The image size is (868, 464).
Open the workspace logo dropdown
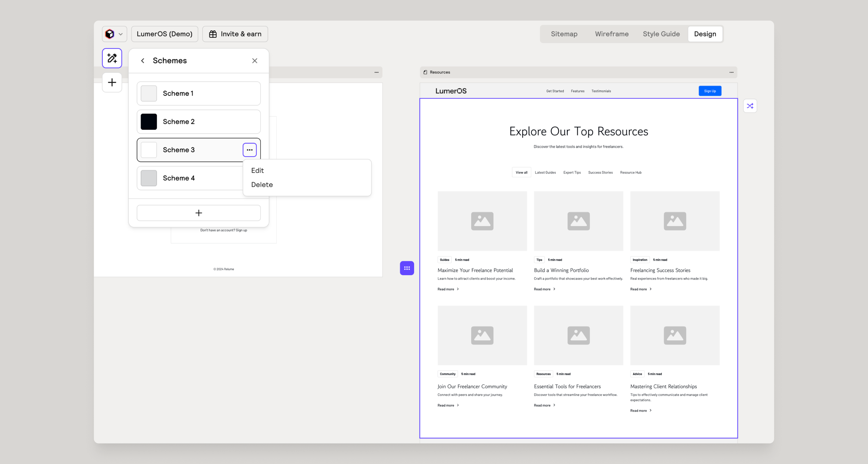pyautogui.click(x=114, y=34)
